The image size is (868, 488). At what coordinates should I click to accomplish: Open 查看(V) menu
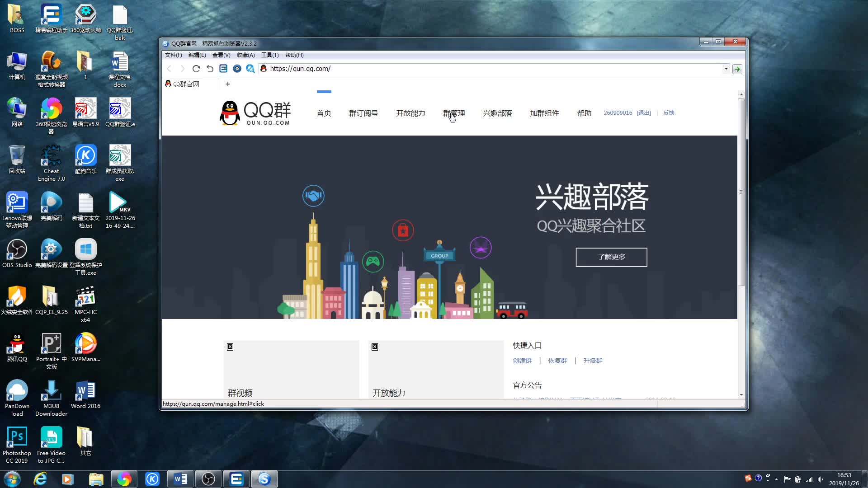pos(222,55)
